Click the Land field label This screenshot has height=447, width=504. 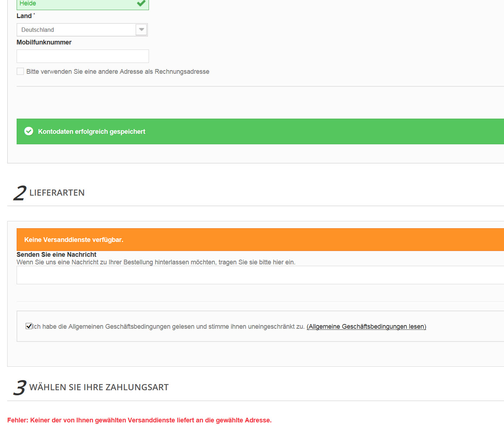(24, 16)
